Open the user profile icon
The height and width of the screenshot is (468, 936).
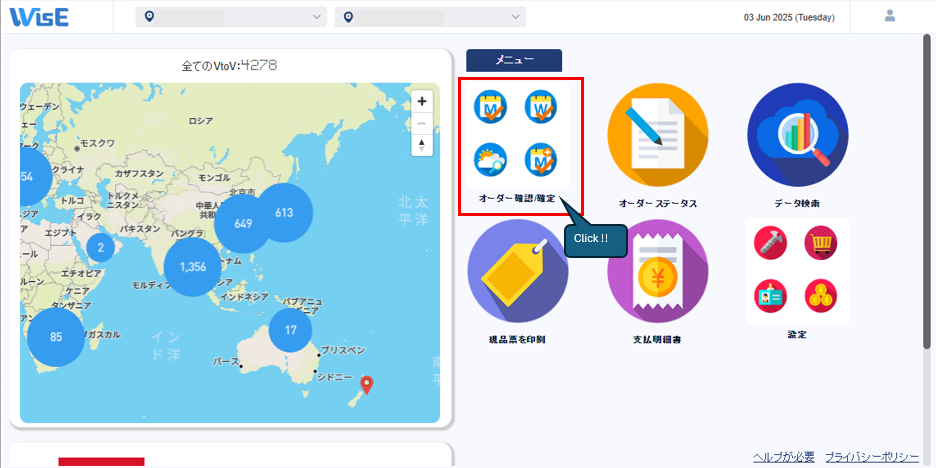pyautogui.click(x=890, y=16)
